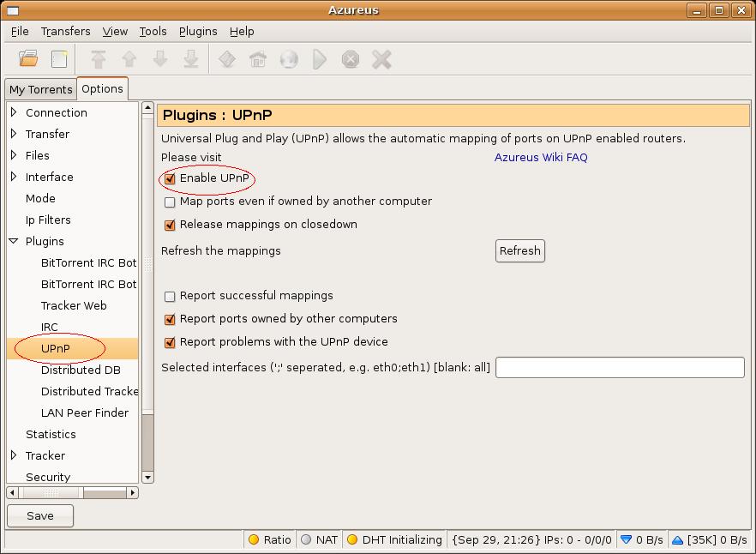Screen dimensions: 756x554
Task: Click the create new torrent page icon
Action: point(59,59)
